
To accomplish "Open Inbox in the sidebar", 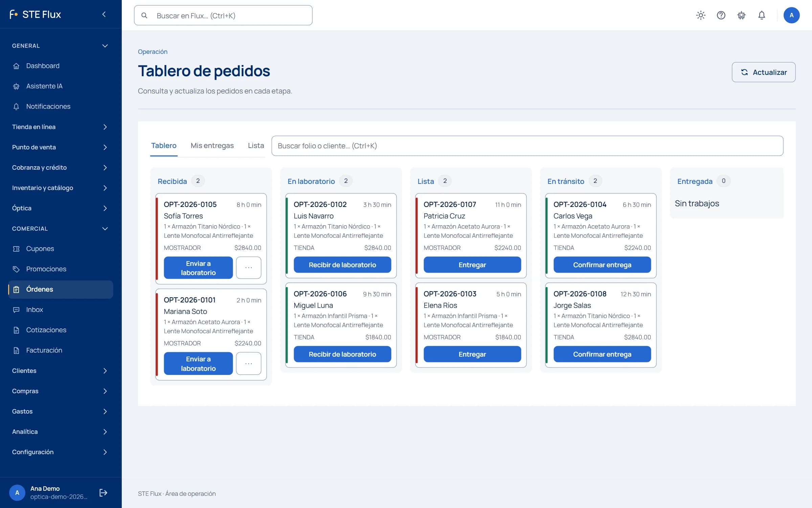I will [61, 310].
